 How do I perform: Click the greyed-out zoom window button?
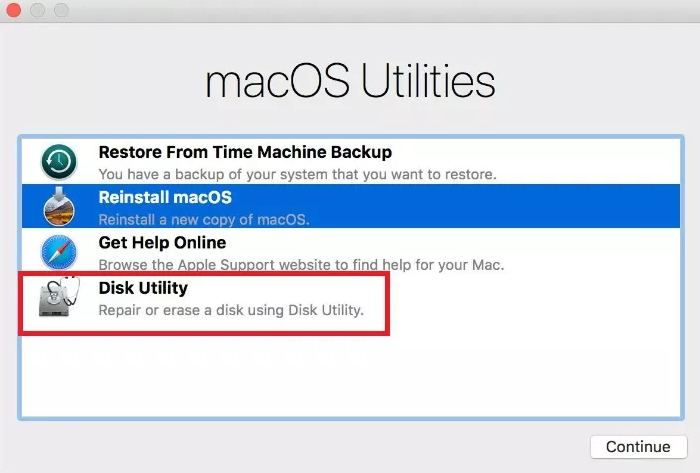tap(62, 10)
